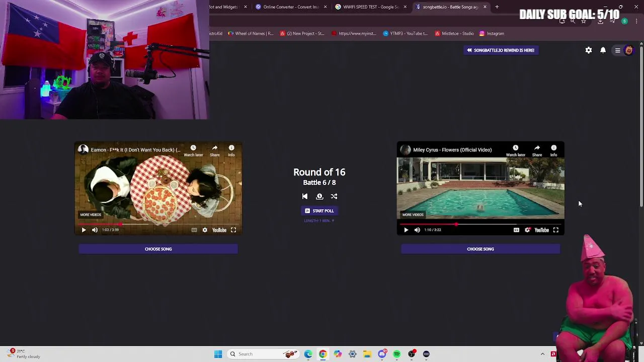The width and height of the screenshot is (644, 362).
Task: Click YouTube logo in Eamon player
Action: click(219, 230)
